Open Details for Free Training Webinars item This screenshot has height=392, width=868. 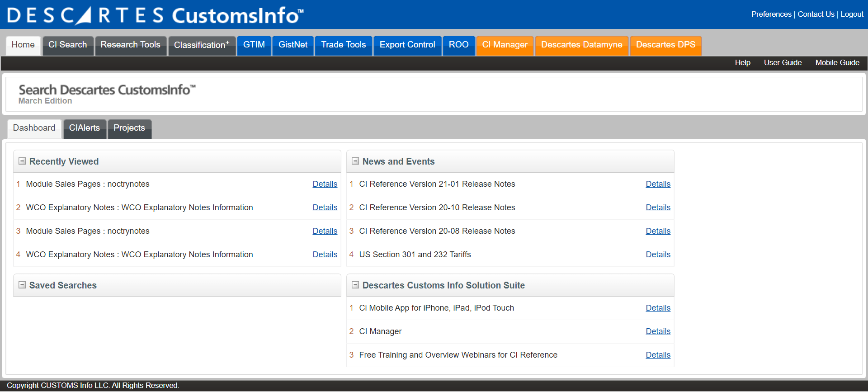(x=658, y=355)
